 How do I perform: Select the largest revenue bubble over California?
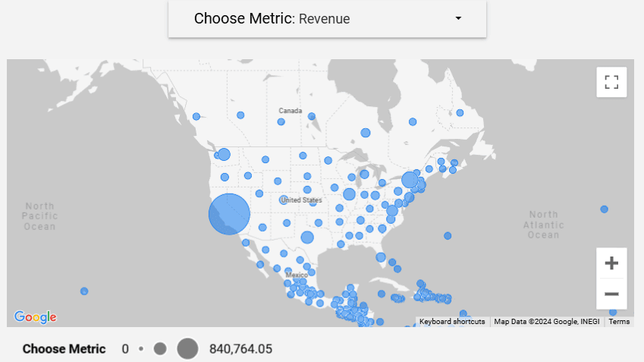click(229, 214)
